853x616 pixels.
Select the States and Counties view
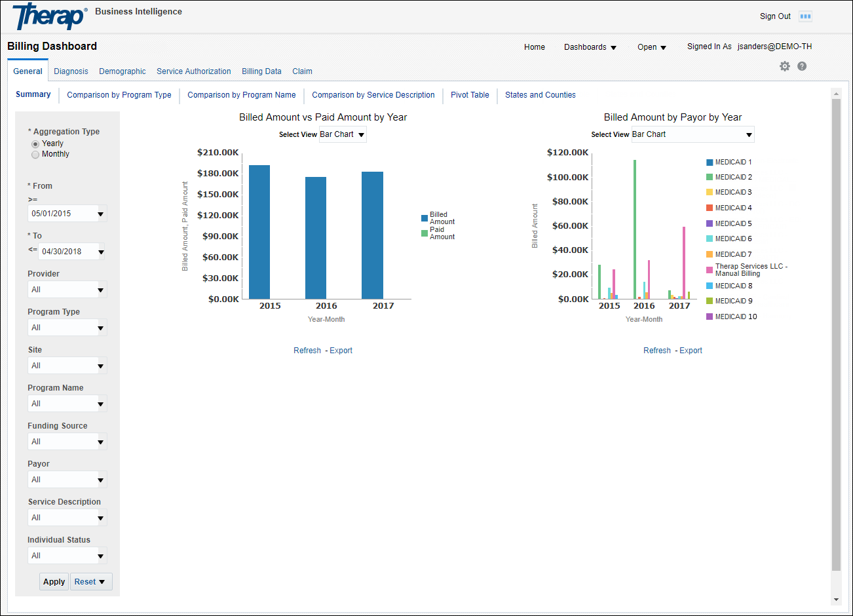[540, 95]
